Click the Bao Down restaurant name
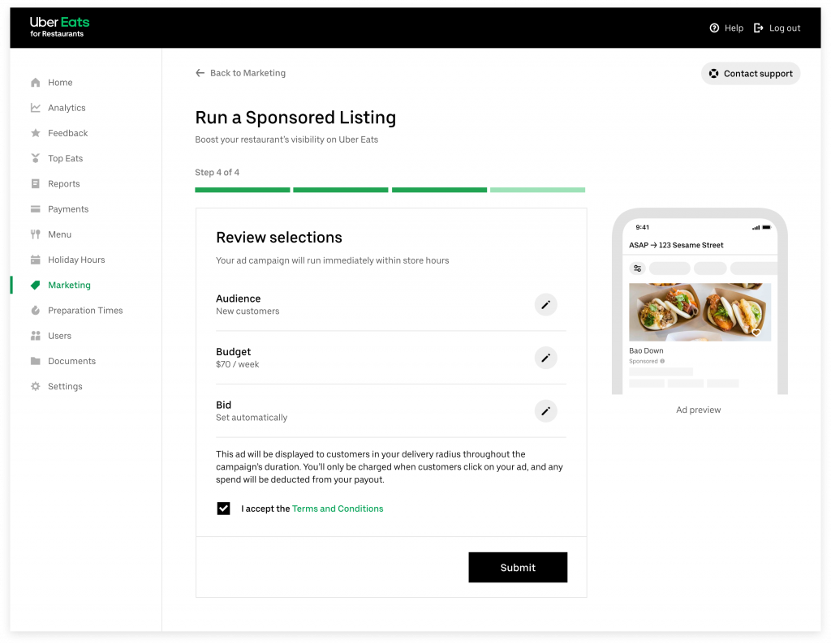 point(646,350)
